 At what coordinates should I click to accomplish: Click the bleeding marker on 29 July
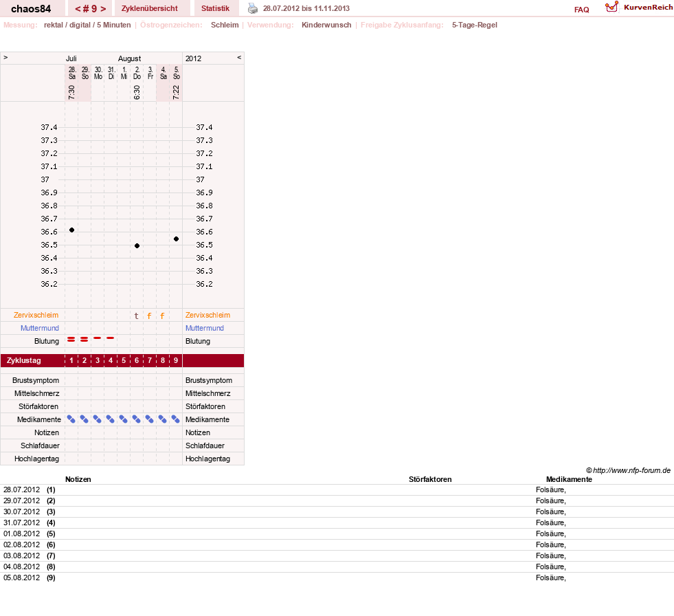tap(85, 340)
